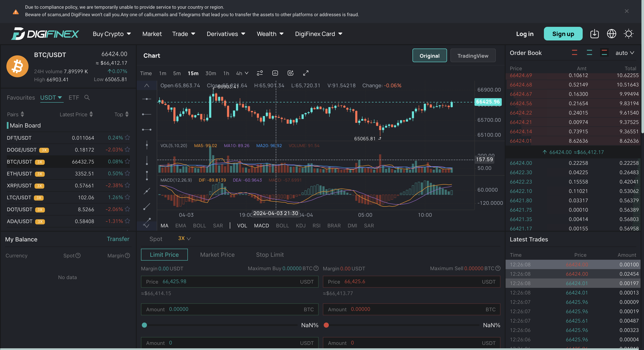Favourite the ETH/USDT pair star
The image size is (644, 350).
pyautogui.click(x=127, y=173)
